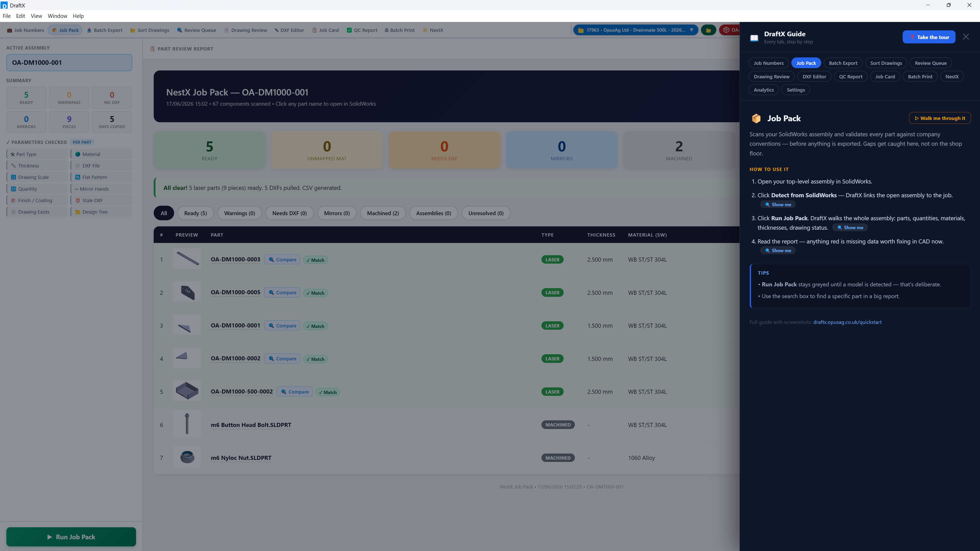
Task: Click the 1060 Alloy material cell
Action: tap(642, 458)
